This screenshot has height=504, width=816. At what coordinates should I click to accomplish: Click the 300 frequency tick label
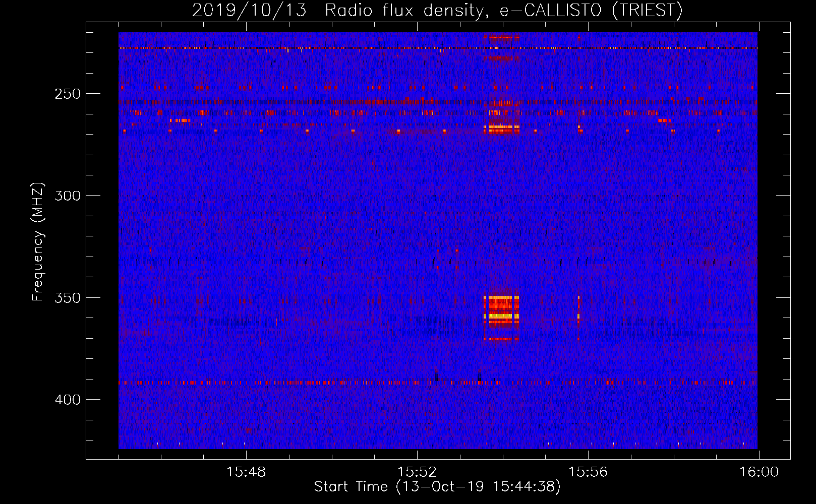pos(68,196)
